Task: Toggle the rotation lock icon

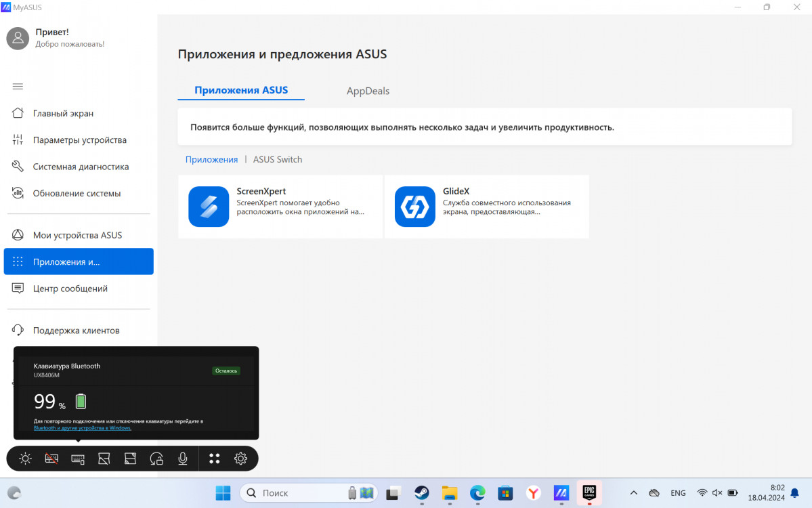Action: (156, 459)
